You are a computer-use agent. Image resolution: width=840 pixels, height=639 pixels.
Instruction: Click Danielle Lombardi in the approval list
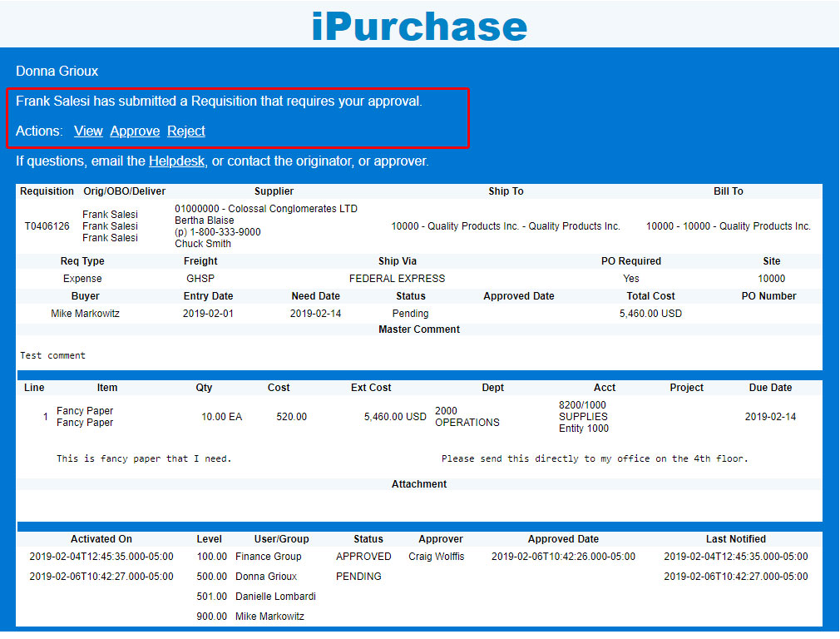275,597
